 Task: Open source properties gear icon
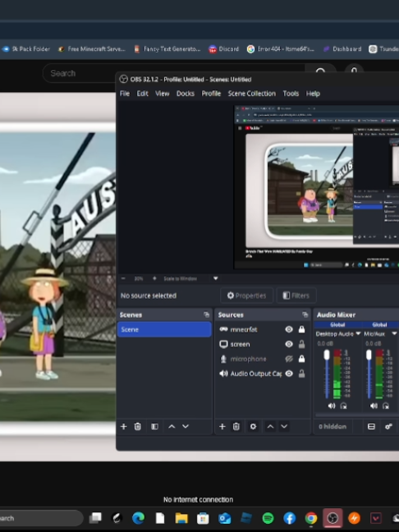pyautogui.click(x=253, y=426)
